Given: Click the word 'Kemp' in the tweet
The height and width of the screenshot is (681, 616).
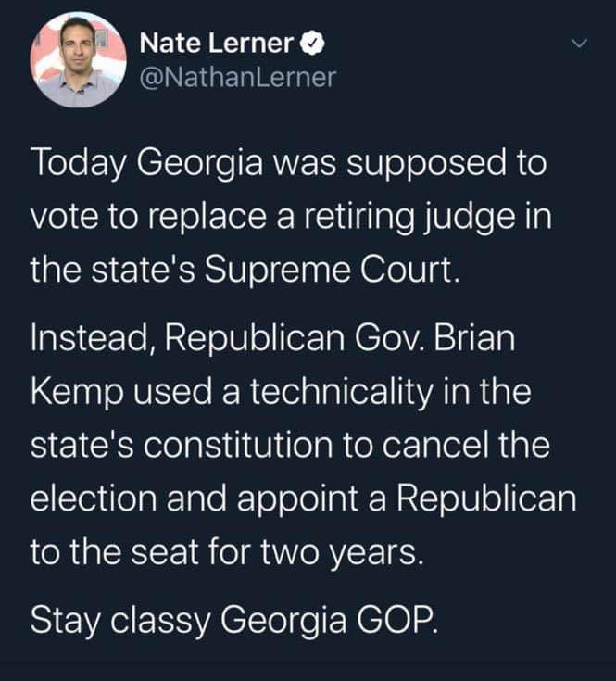Looking at the screenshot, I should [77, 393].
